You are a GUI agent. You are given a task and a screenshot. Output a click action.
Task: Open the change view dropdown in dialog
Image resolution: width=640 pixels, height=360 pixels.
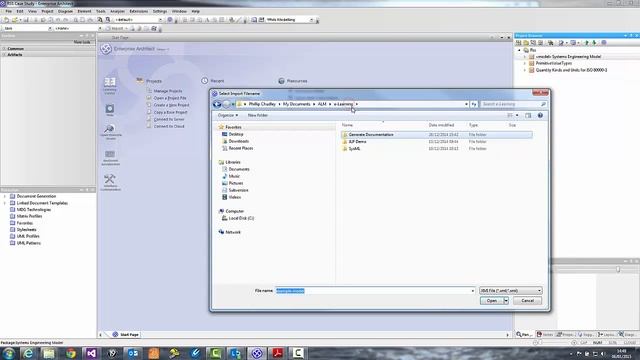517,116
